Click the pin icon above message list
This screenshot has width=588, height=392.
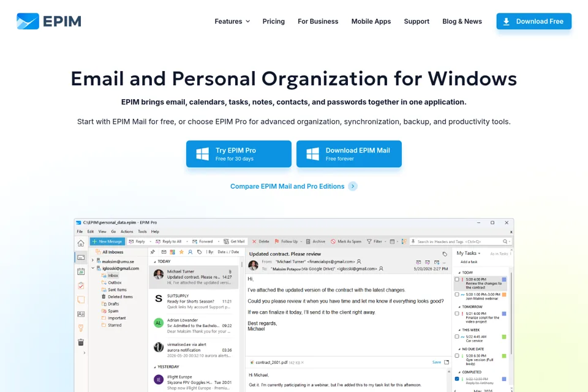(x=153, y=252)
